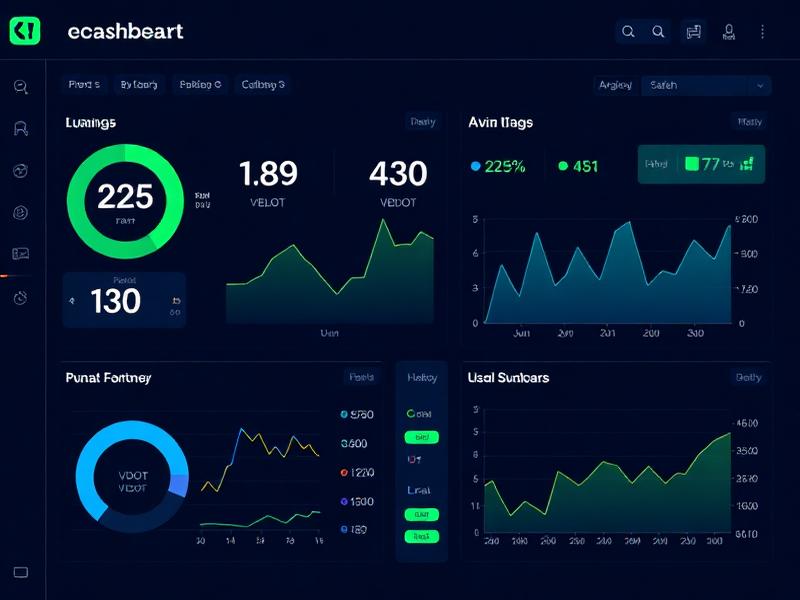This screenshot has width=800, height=600.
Task: Click the bottom-left sidebar screen icon
Action: [20, 573]
